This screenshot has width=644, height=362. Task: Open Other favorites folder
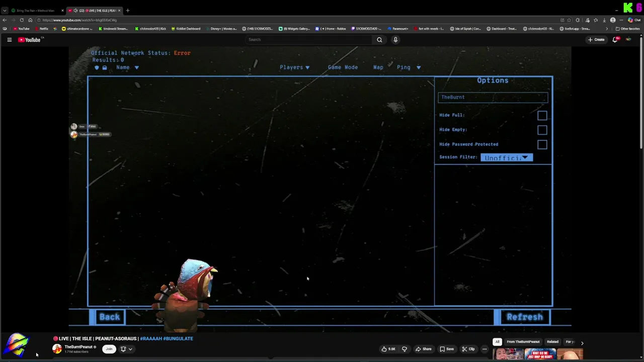pos(628,29)
